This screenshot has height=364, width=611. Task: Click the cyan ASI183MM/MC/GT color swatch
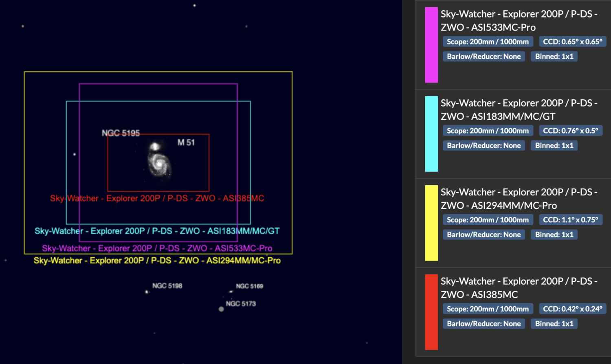click(x=431, y=134)
